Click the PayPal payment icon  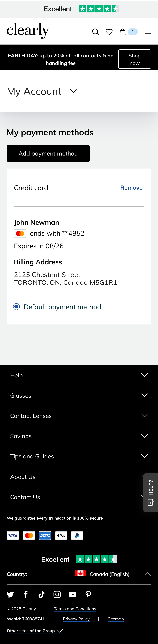77,535
